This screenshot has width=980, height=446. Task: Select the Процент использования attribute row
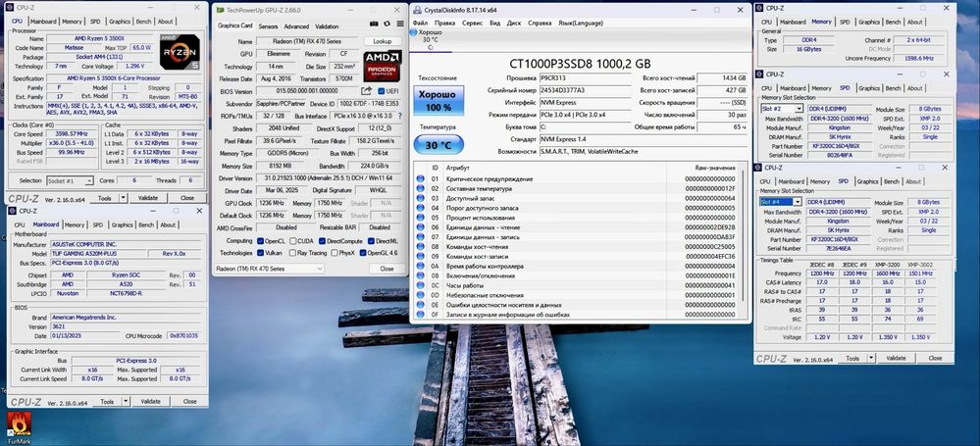(x=578, y=218)
